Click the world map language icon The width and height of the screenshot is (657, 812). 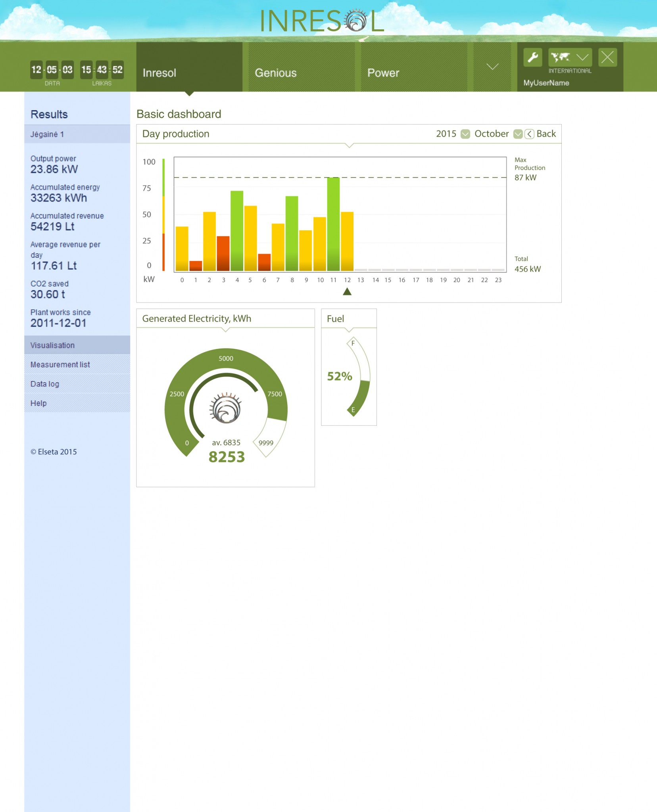click(x=560, y=57)
